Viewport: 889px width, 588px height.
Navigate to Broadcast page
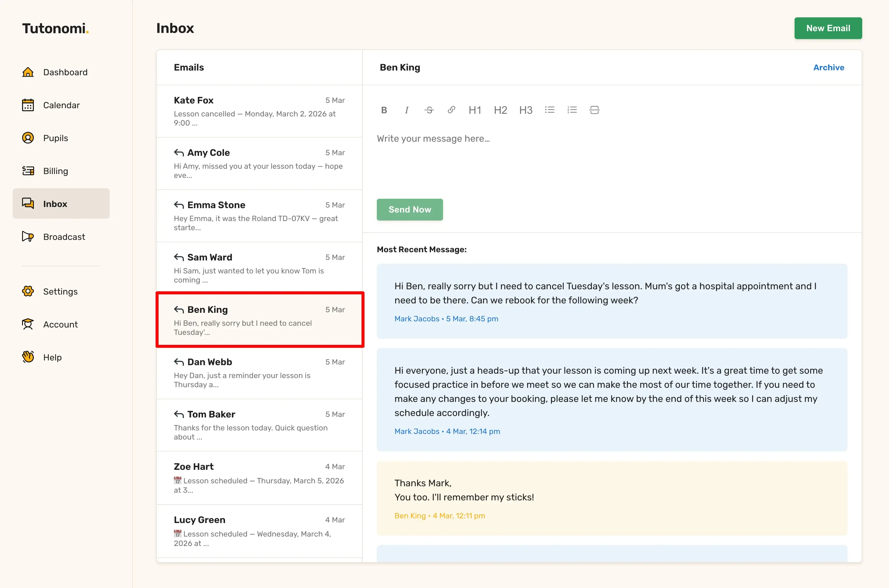pyautogui.click(x=64, y=237)
